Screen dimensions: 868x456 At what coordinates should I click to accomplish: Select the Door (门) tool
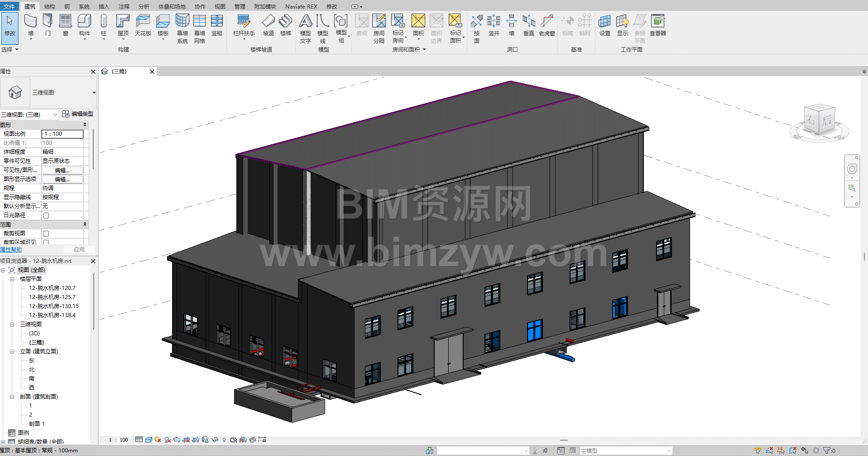tap(48, 25)
